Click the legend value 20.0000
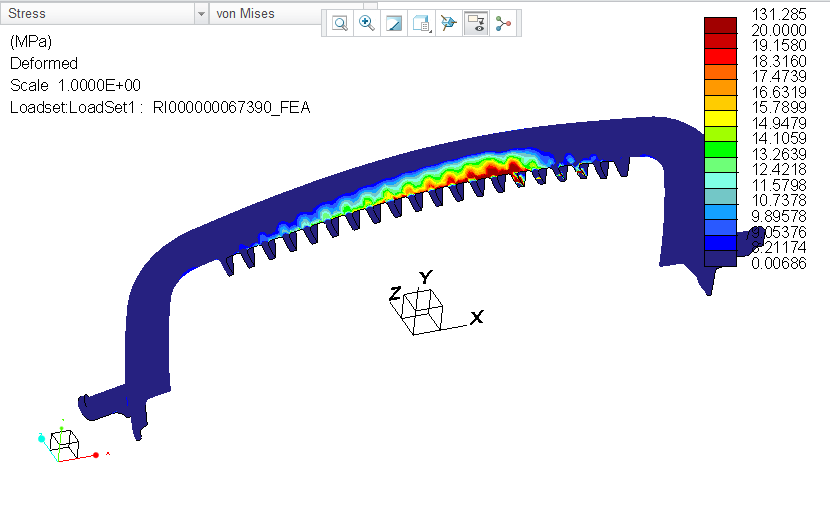 (x=779, y=30)
